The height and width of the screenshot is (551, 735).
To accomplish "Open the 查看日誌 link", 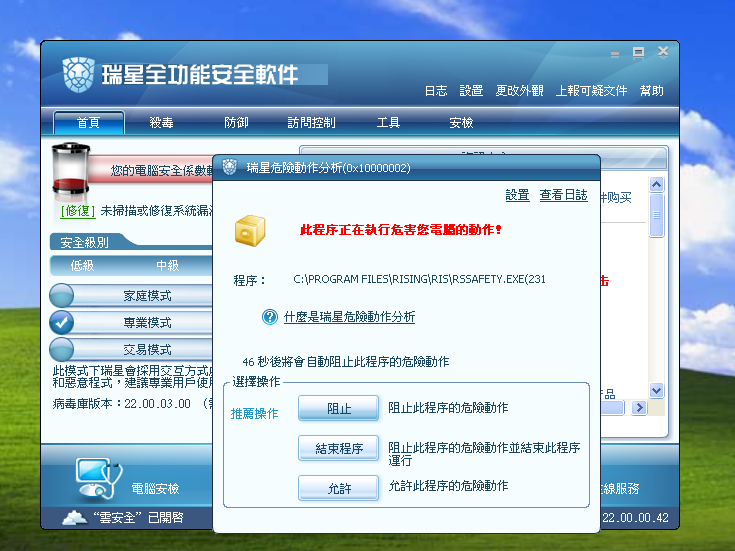I will [x=563, y=195].
